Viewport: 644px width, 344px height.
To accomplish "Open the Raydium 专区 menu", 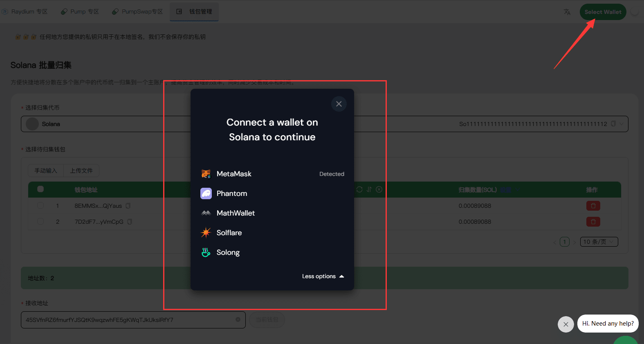I will pyautogui.click(x=25, y=11).
